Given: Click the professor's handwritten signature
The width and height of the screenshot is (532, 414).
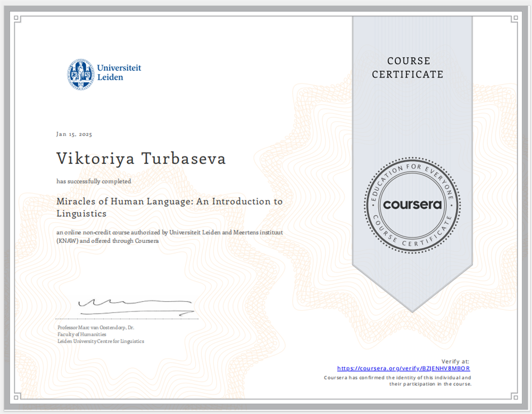Looking at the screenshot, I should click(x=136, y=307).
